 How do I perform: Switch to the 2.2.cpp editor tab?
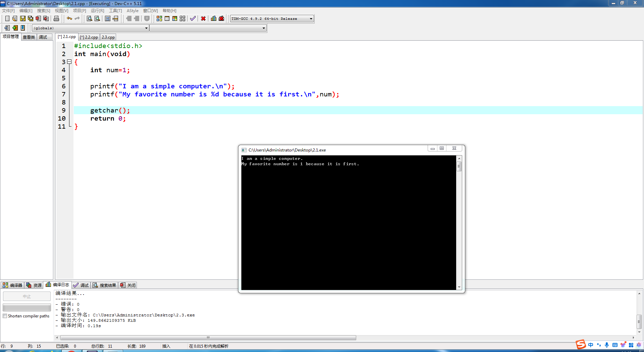89,37
